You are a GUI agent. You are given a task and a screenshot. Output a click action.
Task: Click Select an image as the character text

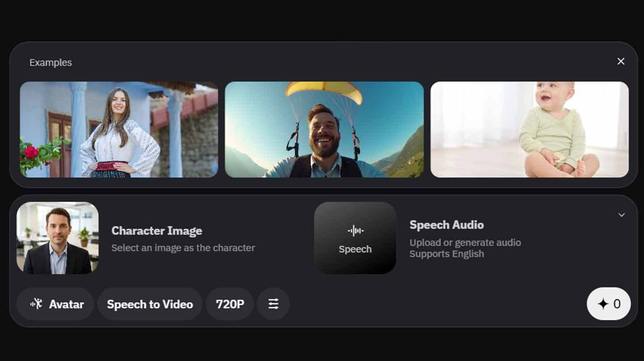(x=183, y=248)
